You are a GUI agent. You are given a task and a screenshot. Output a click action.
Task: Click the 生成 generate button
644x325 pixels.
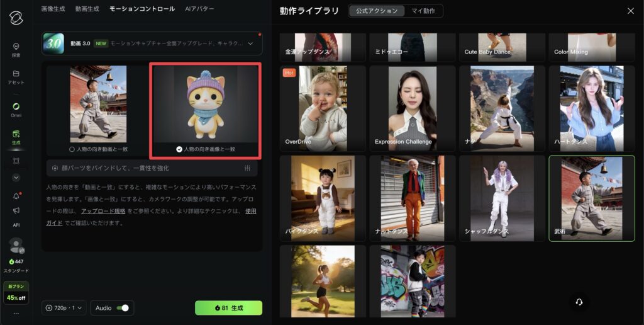tap(228, 308)
